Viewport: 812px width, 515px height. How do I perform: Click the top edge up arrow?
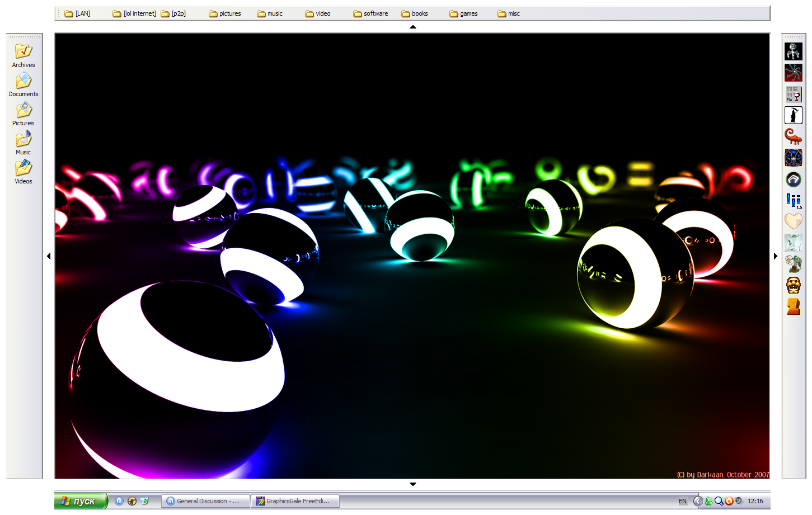(413, 27)
